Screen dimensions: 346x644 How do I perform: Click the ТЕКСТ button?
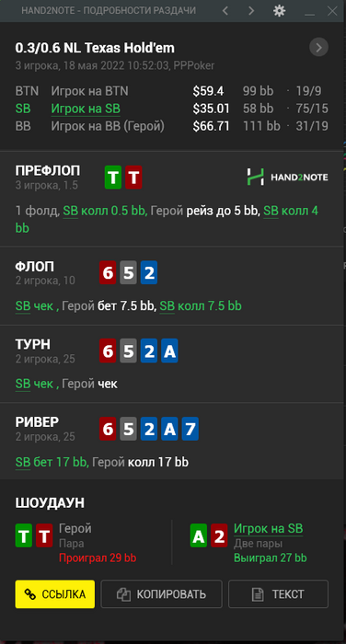[x=278, y=594]
